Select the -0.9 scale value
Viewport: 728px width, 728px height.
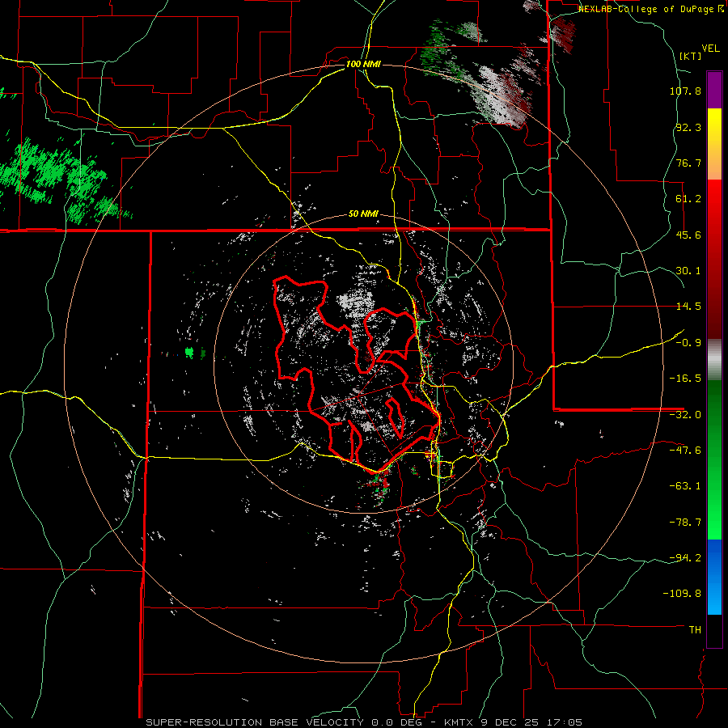point(688,343)
